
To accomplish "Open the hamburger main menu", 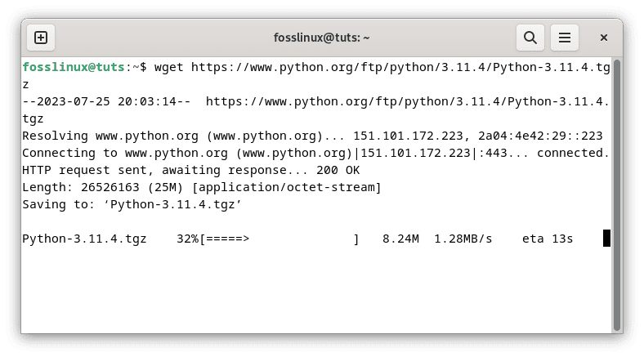I will 564,38.
